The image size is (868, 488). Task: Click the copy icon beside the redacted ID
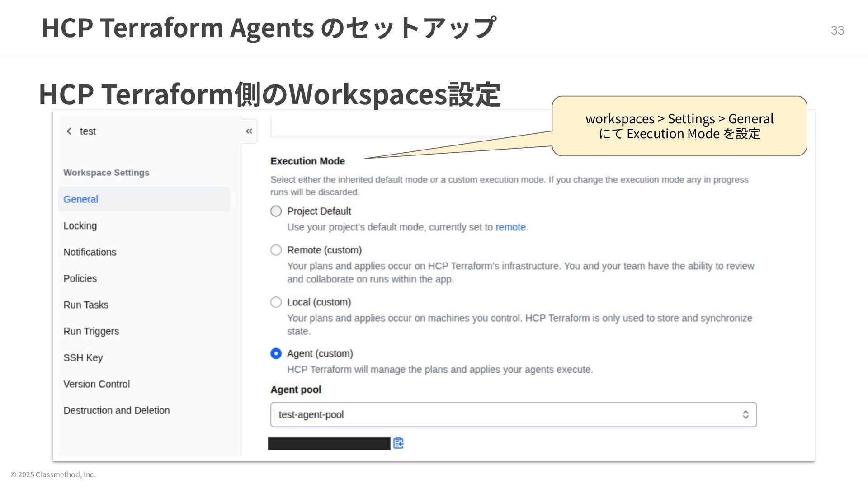398,443
